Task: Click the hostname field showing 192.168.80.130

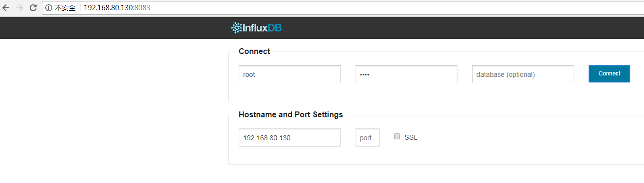Action: click(289, 137)
